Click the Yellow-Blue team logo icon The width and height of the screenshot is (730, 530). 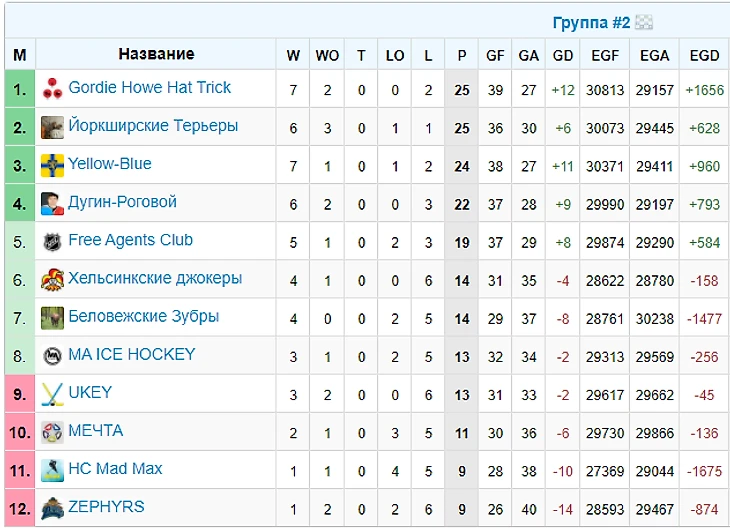(x=52, y=165)
